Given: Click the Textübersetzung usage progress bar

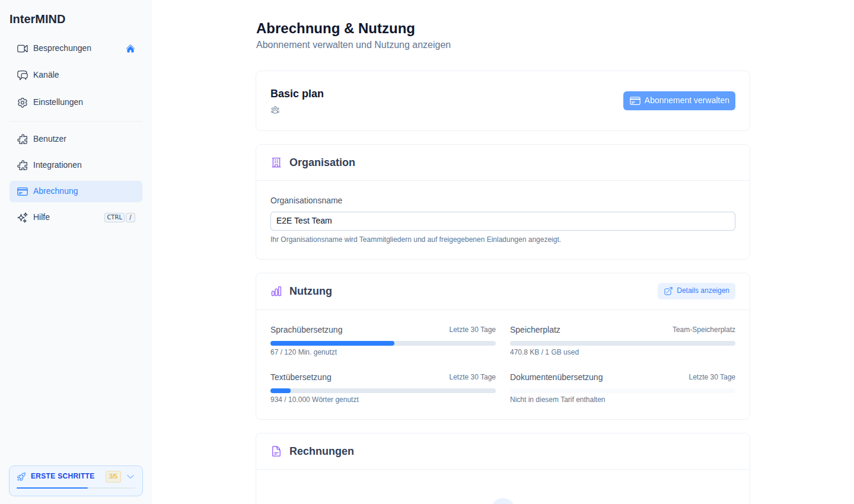Looking at the screenshot, I should [383, 391].
